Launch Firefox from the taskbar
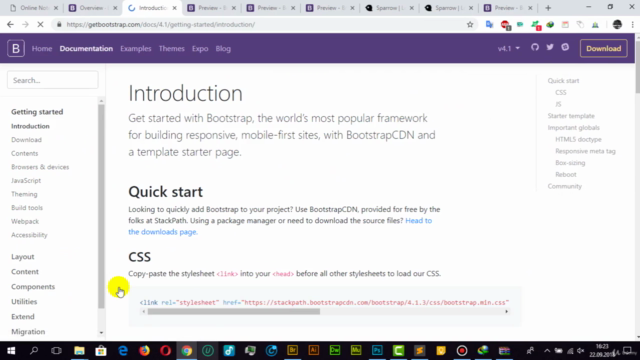 pos(144,351)
